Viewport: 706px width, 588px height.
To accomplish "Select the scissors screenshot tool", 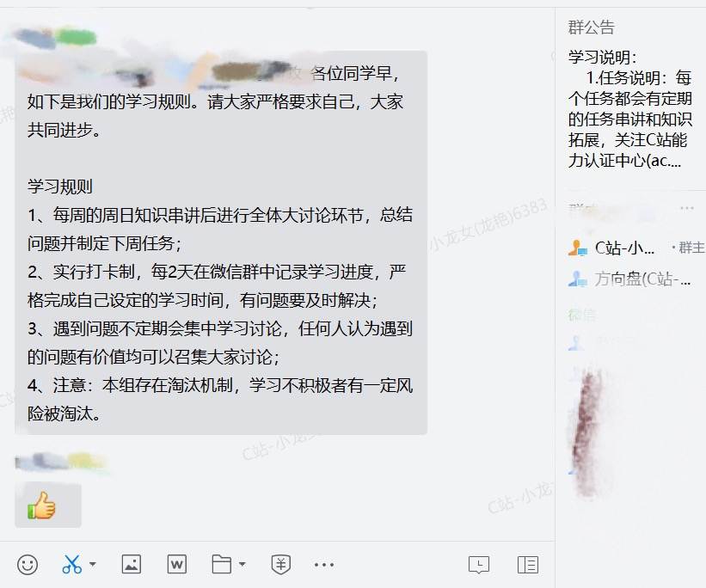I will (72, 565).
